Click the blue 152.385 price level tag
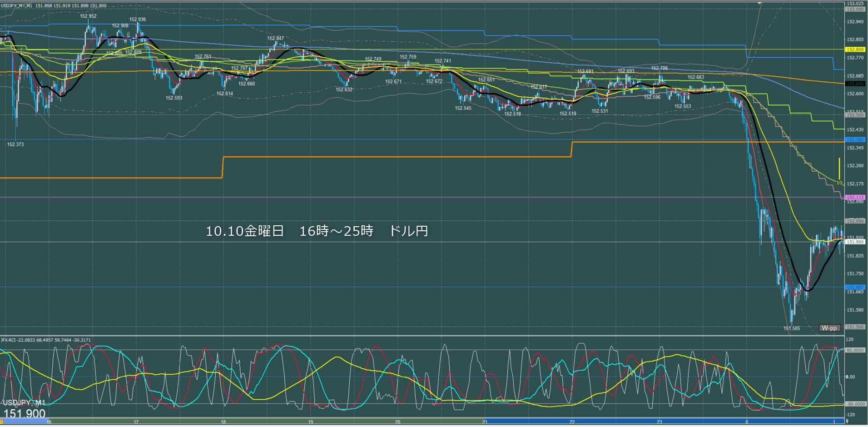 point(854,140)
